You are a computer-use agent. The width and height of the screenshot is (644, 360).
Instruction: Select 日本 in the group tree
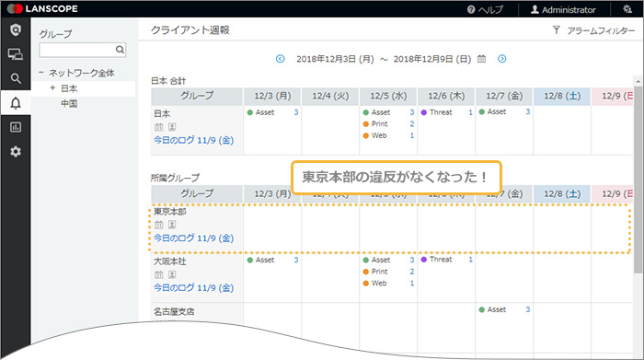coord(69,88)
